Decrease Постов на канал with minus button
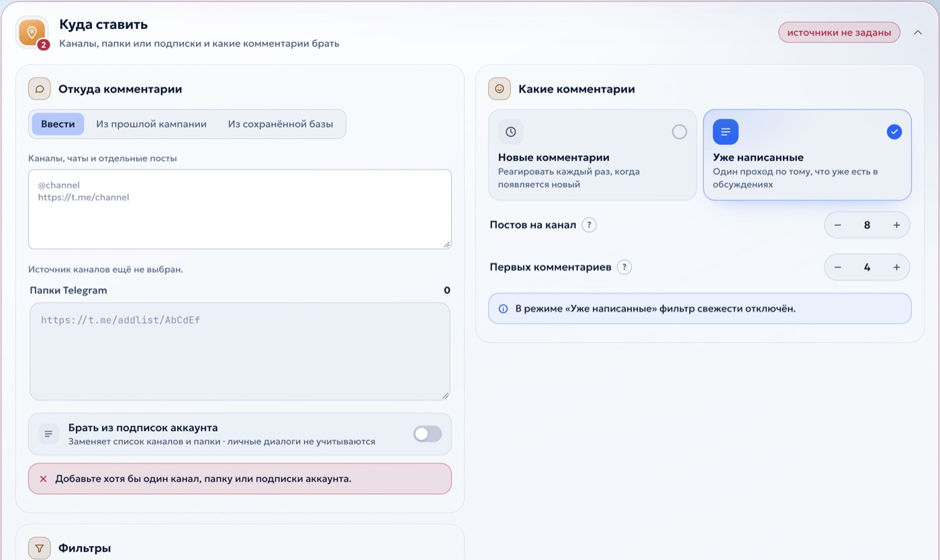The height and width of the screenshot is (560, 940). [x=838, y=225]
